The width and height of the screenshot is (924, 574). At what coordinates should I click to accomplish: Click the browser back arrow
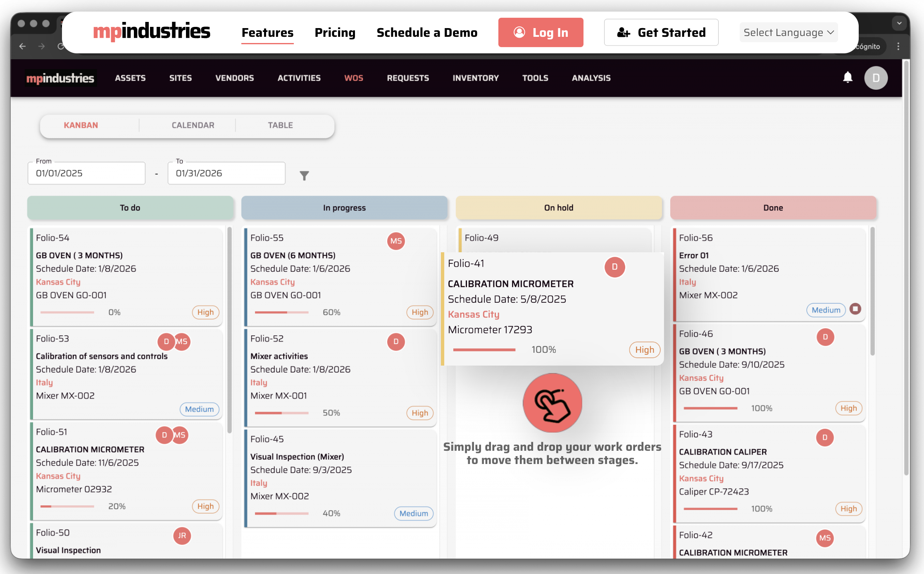click(x=23, y=46)
